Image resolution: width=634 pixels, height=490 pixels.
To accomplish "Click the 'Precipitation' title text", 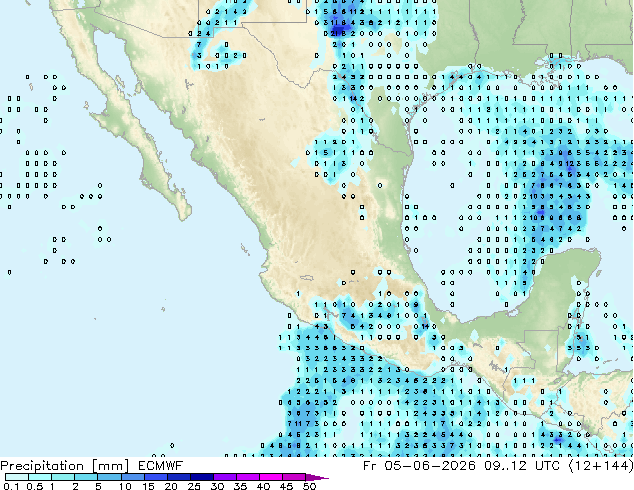I will pos(42,466).
